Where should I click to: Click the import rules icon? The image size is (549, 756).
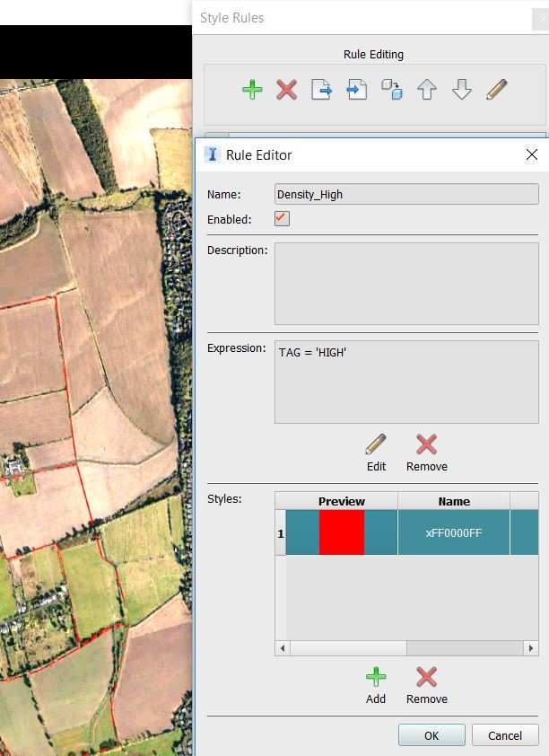(x=356, y=90)
